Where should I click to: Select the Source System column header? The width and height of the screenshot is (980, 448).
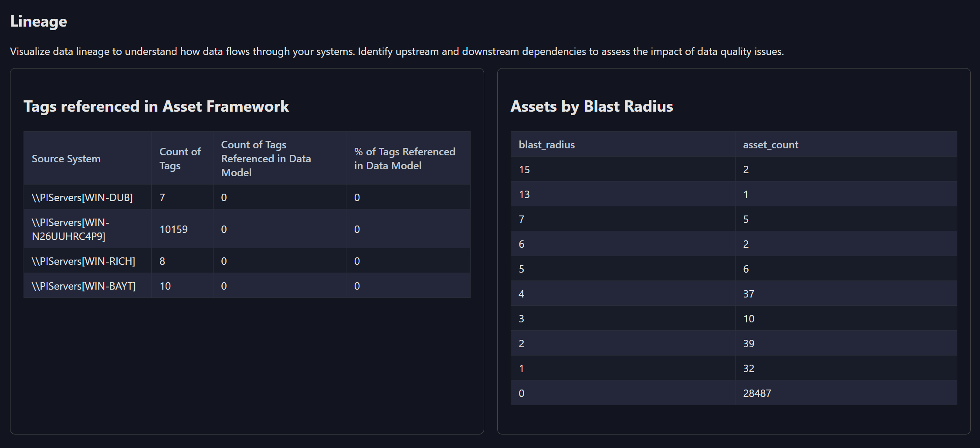[66, 158]
